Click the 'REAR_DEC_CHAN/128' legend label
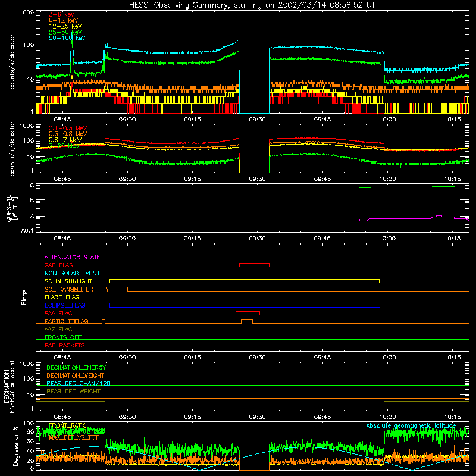Viewport: 476px width, 476px height. point(79,383)
